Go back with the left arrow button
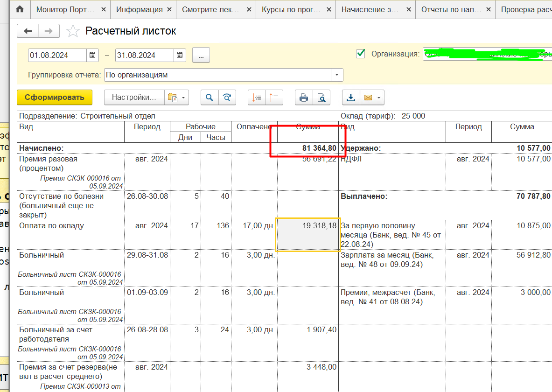This screenshot has width=552, height=392. pos(28,31)
